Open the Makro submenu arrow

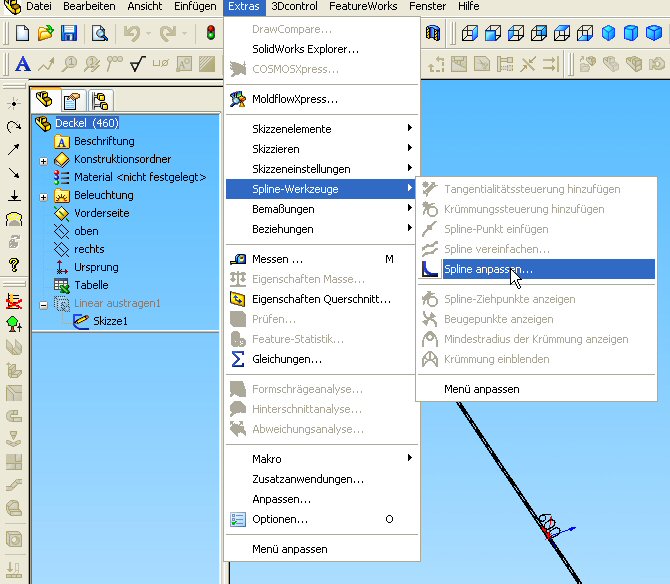click(x=410, y=458)
